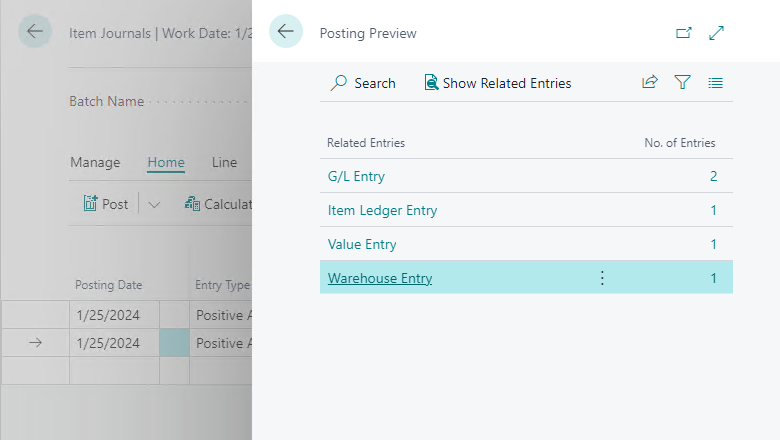The width and height of the screenshot is (780, 440).
Task: Click the Item Journals back arrow
Action: (x=35, y=31)
